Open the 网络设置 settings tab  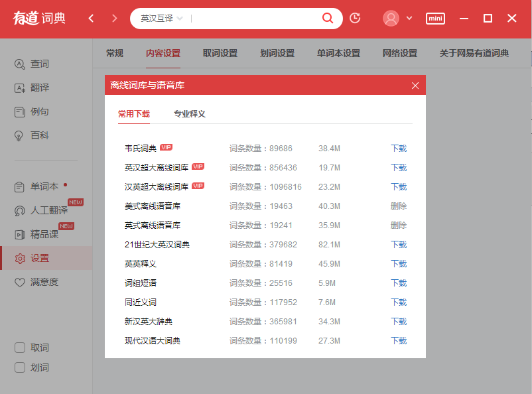(400, 53)
